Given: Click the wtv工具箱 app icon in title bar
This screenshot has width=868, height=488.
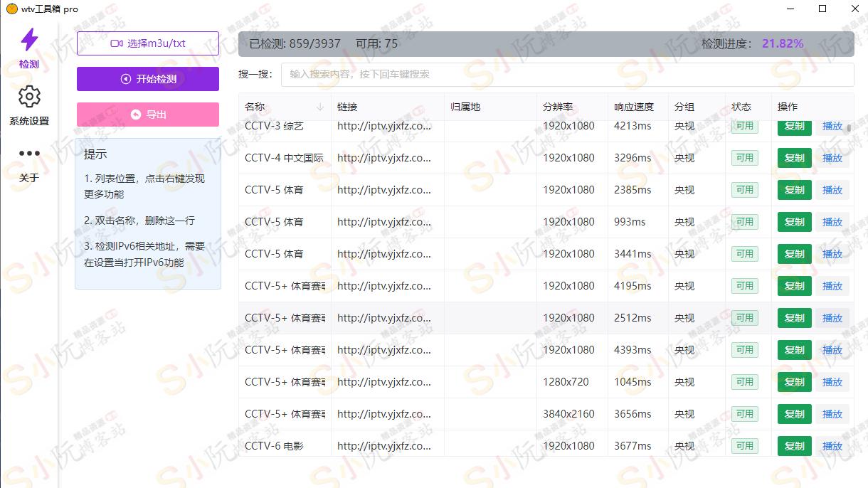Looking at the screenshot, I should pos(11,9).
